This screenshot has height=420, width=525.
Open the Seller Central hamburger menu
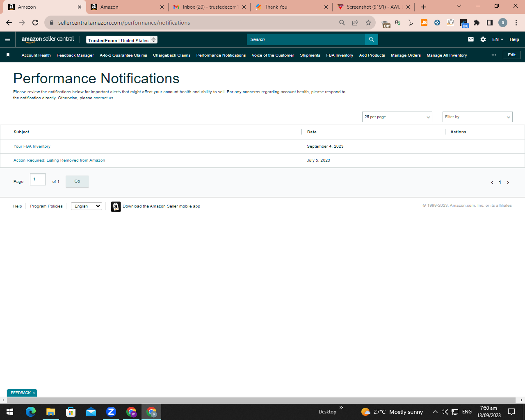(x=8, y=39)
